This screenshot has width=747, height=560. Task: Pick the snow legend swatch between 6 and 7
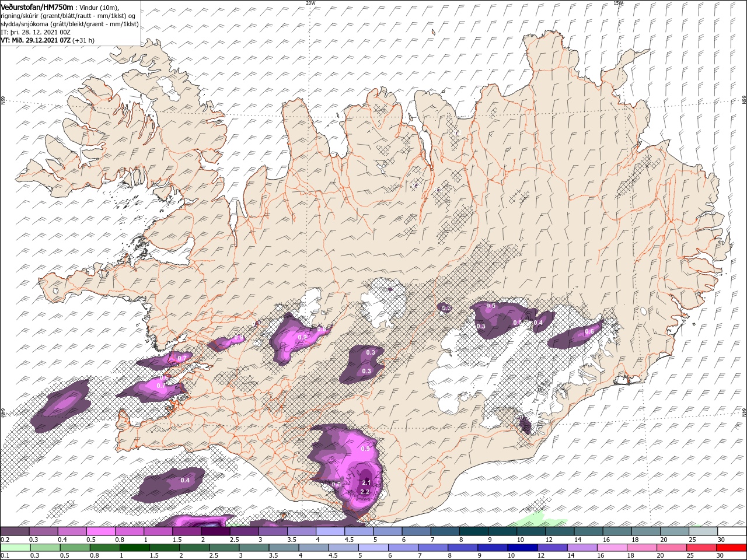click(x=416, y=531)
